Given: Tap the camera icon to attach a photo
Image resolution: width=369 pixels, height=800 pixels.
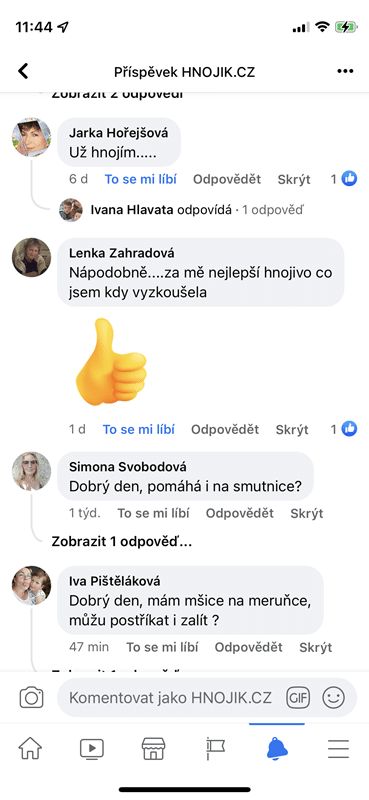Looking at the screenshot, I should point(32,697).
